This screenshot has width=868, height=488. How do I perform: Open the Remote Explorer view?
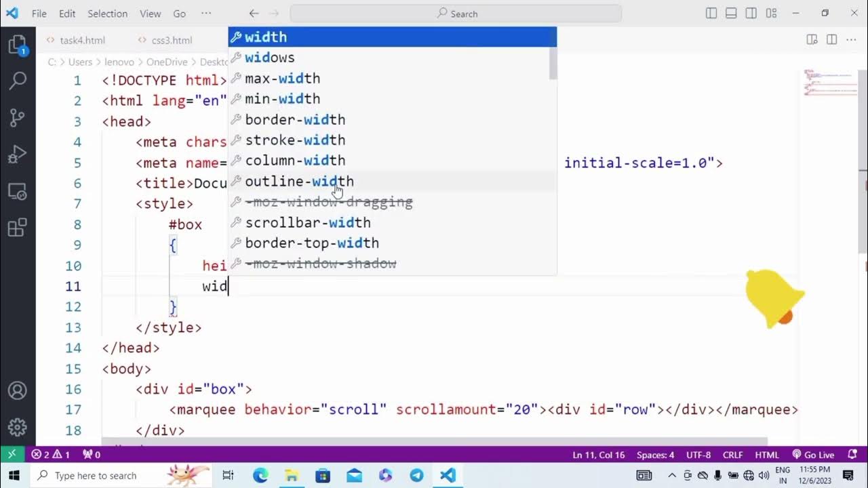coord(18,191)
